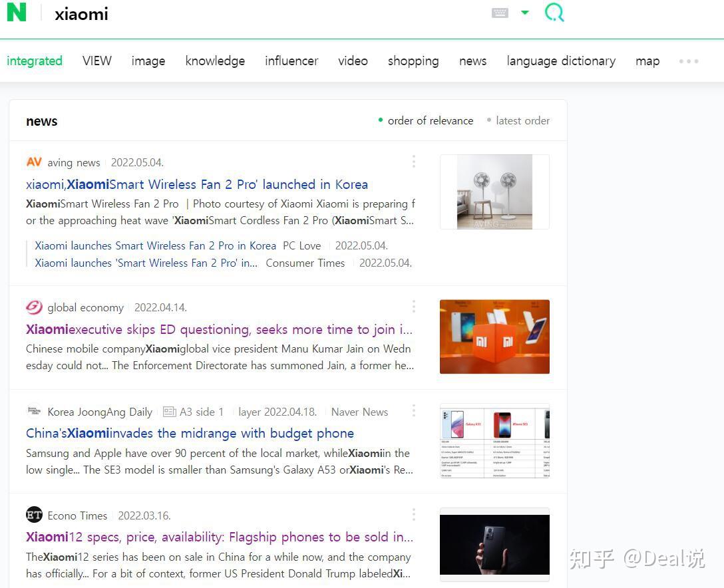Open Korea JoongAng Daily source logo
The height and width of the screenshot is (588, 724).
point(34,411)
